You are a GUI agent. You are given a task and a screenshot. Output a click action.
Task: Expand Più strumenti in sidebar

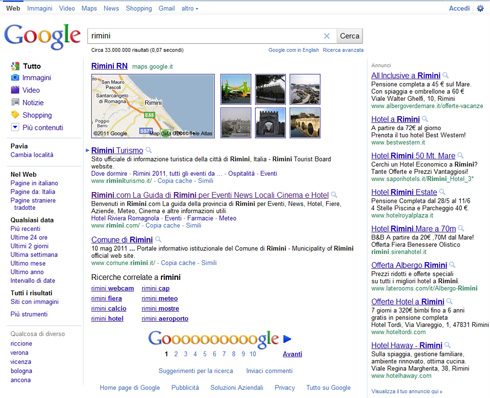pos(29,314)
